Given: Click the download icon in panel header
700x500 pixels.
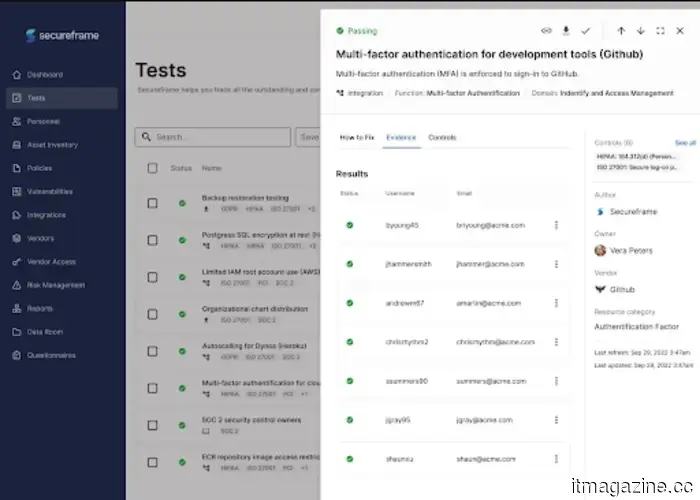Looking at the screenshot, I should click(566, 31).
